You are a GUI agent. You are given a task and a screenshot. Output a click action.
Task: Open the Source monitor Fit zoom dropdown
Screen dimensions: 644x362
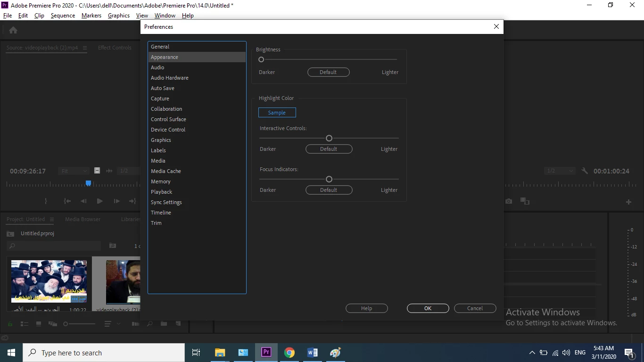pyautogui.click(x=74, y=171)
